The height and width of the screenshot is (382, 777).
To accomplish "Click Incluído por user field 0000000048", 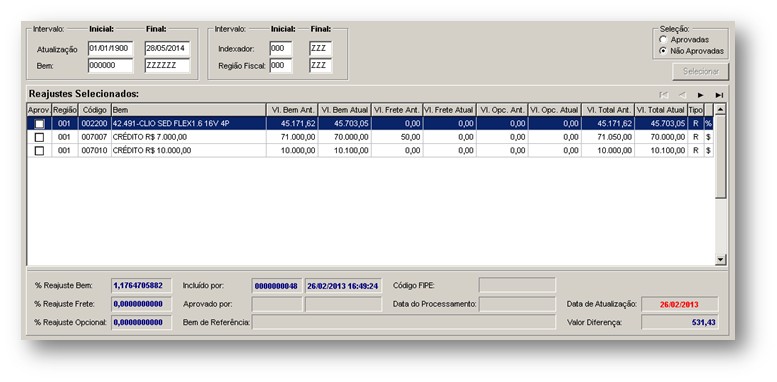I will coord(277,286).
